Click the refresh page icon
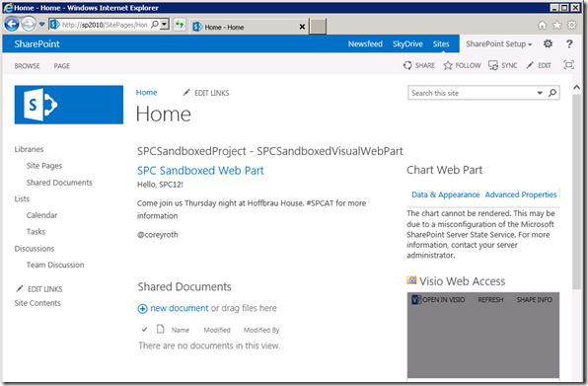Image resolution: width=588 pixels, height=386 pixels. 180,25
